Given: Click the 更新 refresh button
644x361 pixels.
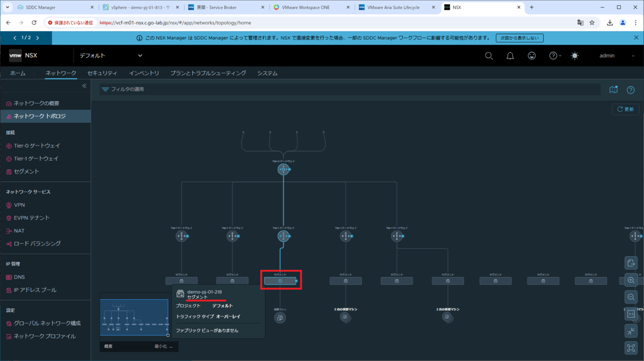Looking at the screenshot, I should [626, 109].
